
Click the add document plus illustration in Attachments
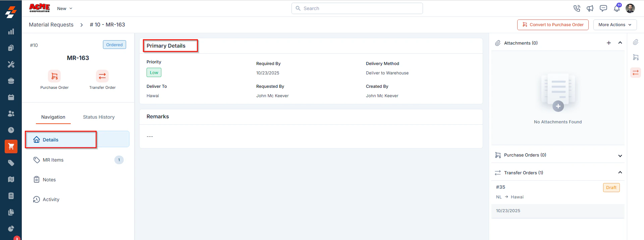[558, 92]
